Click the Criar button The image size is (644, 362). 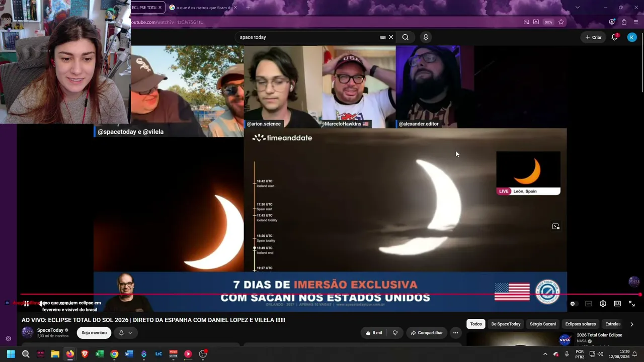pos(593,37)
